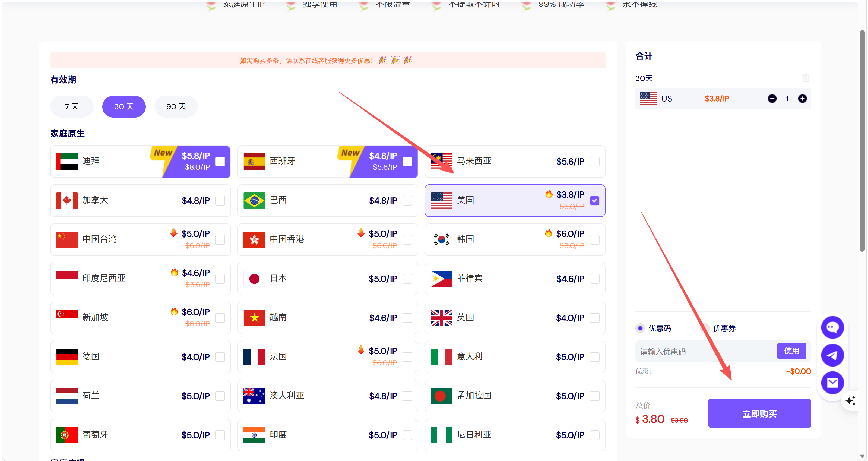Click the page vertical scrollbar

tap(862, 141)
